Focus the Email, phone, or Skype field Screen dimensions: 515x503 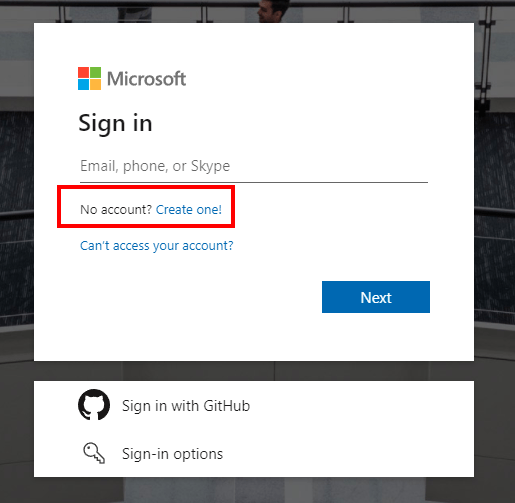tap(254, 166)
